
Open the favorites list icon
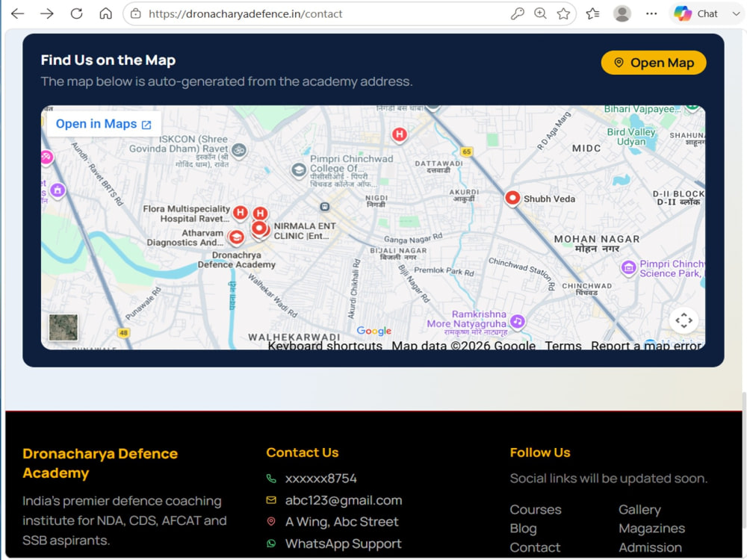tap(592, 13)
